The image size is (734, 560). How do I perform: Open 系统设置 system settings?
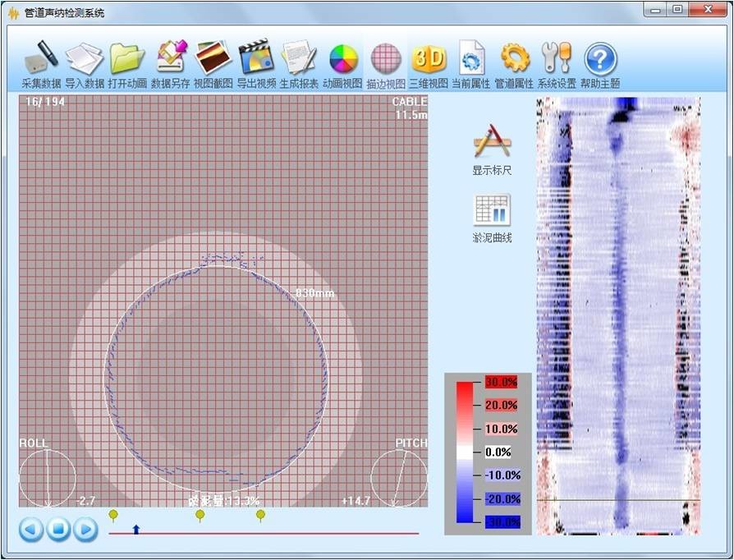558,59
